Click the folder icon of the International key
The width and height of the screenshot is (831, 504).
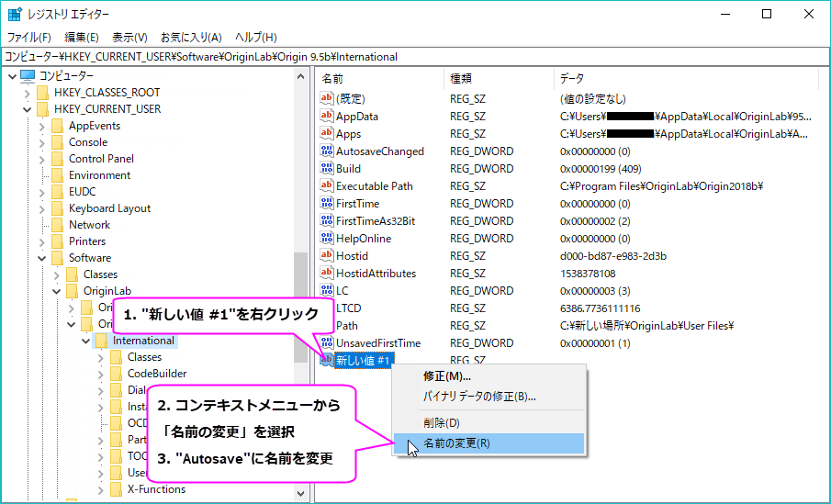pyautogui.click(x=101, y=341)
